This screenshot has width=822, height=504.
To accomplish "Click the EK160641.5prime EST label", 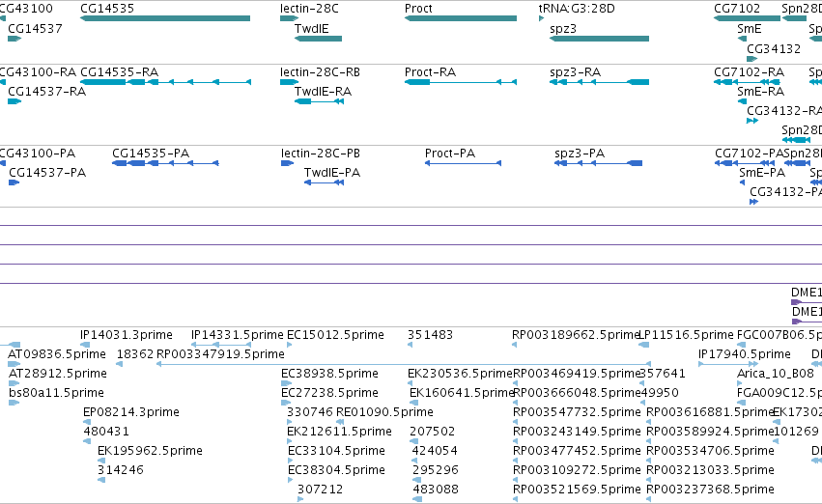I will [x=462, y=392].
